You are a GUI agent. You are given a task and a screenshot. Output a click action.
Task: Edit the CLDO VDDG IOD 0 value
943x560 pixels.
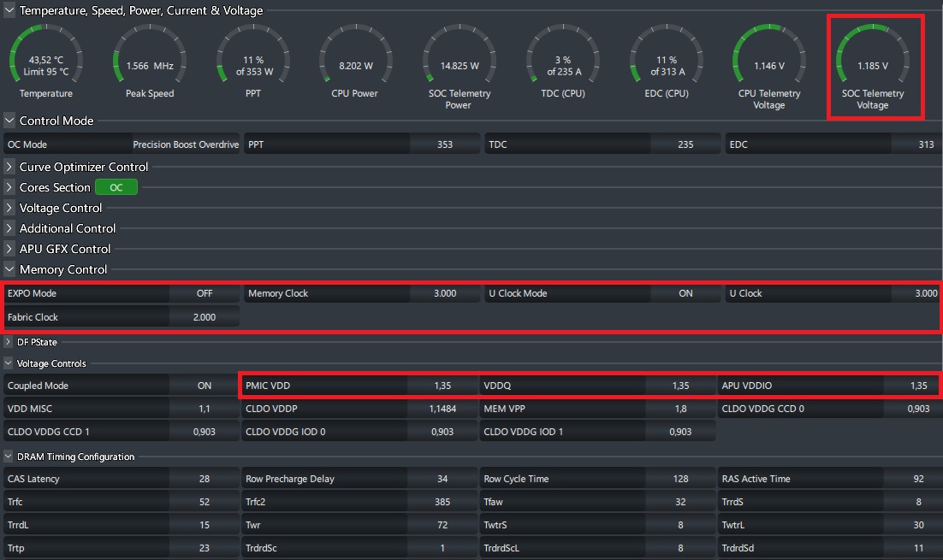tap(442, 432)
